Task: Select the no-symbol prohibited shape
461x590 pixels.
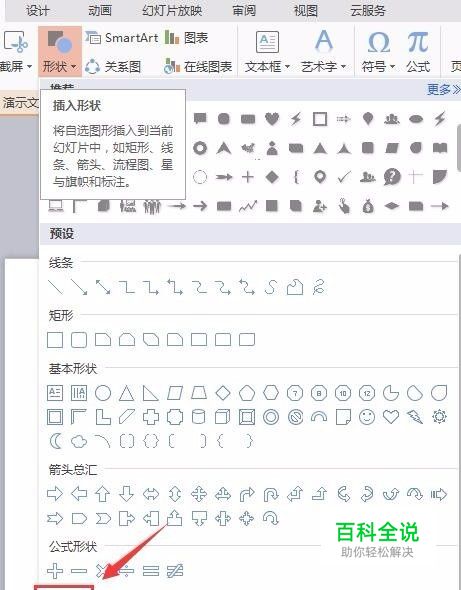Action: (295, 417)
